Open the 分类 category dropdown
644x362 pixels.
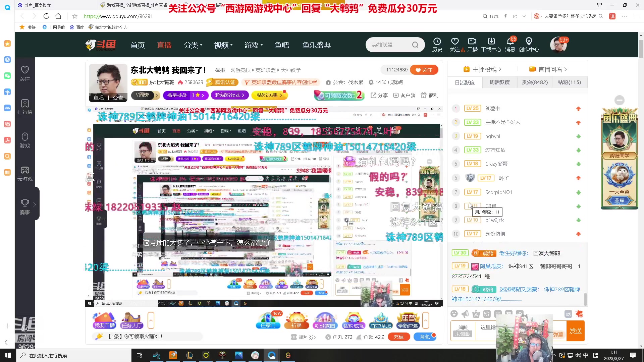[x=193, y=45]
